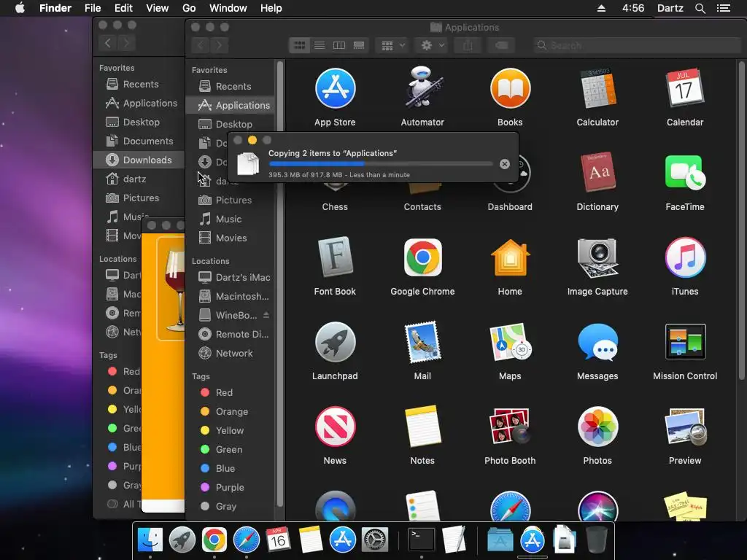Eject the WineBo... volume in sidebar
Screen dimensions: 747x560
(x=266, y=315)
